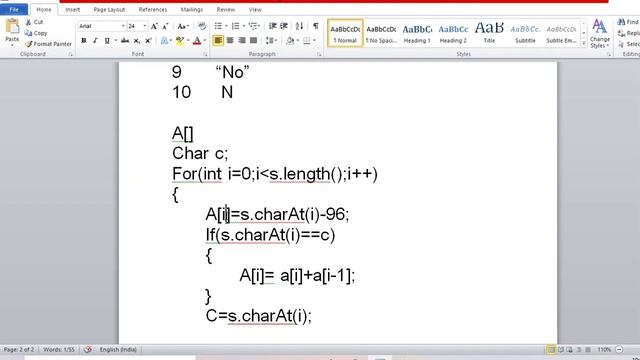Open the font size 24 dropdown
Viewport: 640px width, 360px height.
[x=144, y=26]
